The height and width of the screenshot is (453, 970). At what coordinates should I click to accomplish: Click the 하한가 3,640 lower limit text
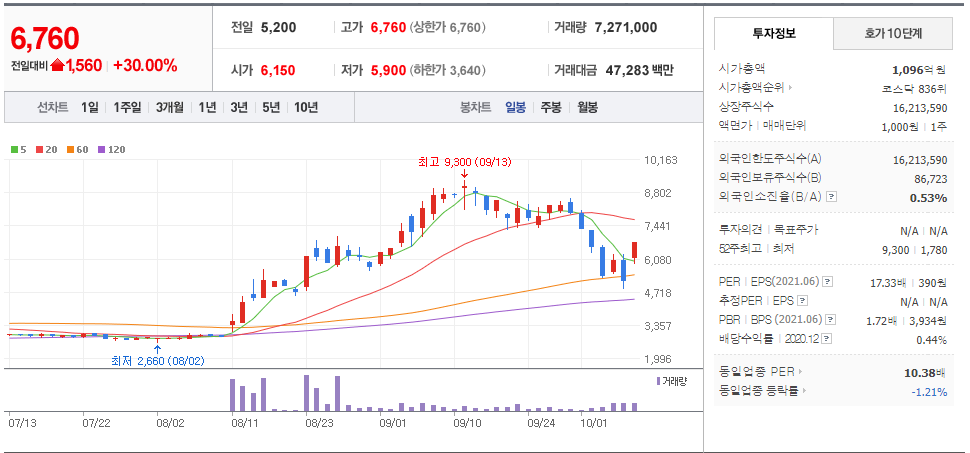(447, 71)
